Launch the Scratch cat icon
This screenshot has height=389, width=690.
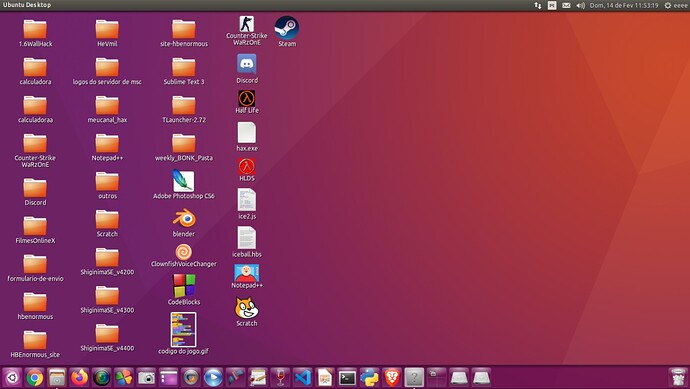pos(246,308)
